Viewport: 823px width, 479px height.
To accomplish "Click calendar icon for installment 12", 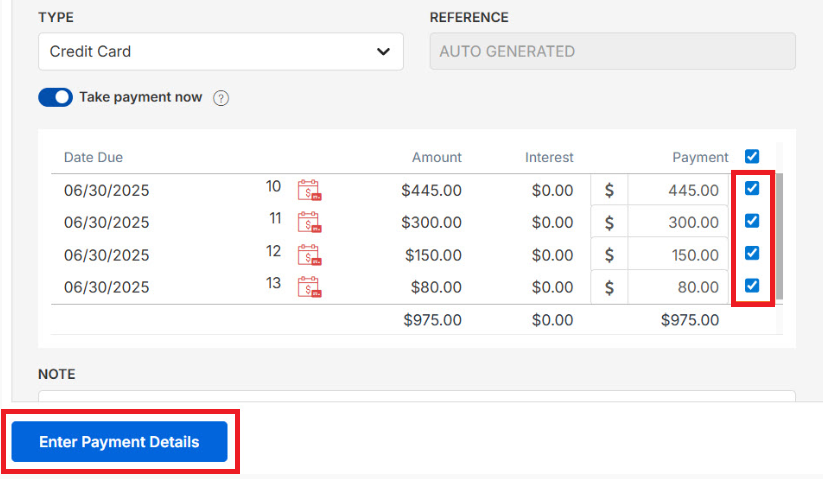I will (x=309, y=254).
